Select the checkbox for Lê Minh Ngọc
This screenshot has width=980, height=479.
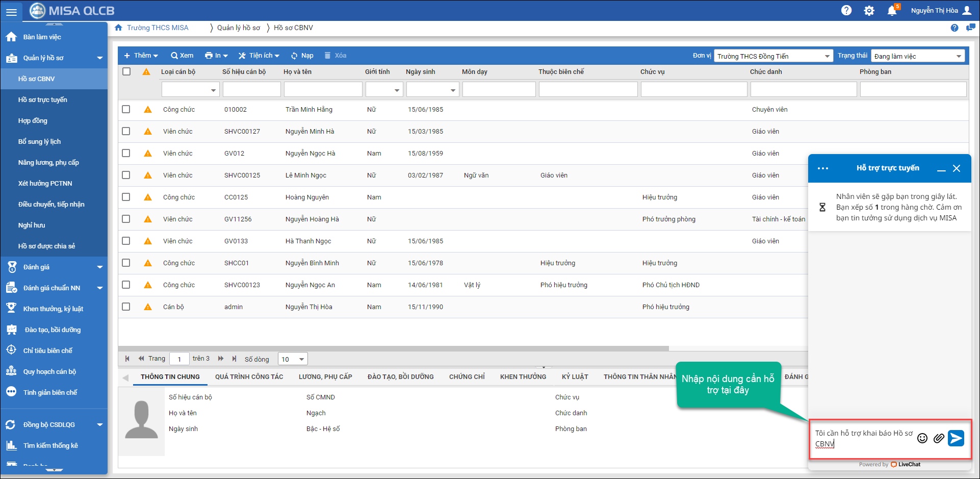[x=126, y=175]
